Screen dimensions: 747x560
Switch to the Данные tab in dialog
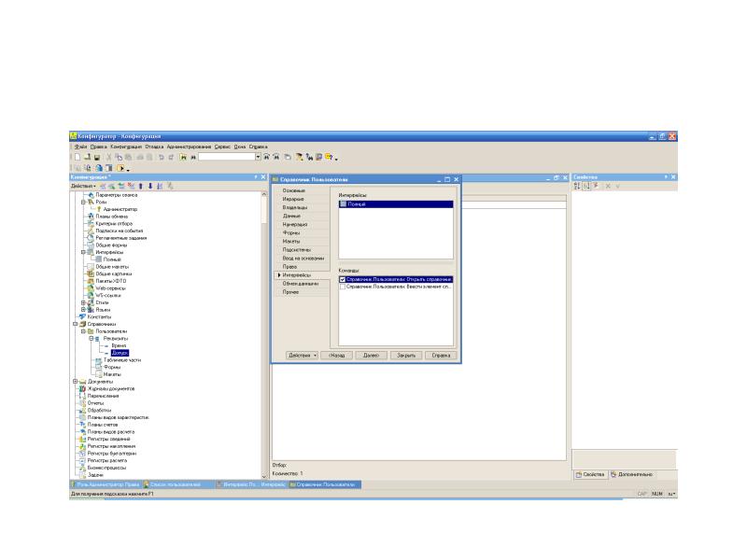pos(291,216)
